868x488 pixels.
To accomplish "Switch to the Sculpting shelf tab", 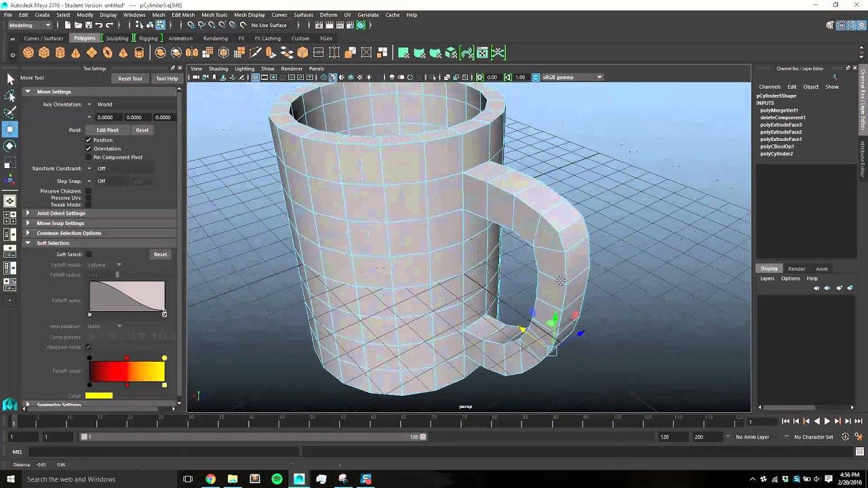I will pos(117,38).
